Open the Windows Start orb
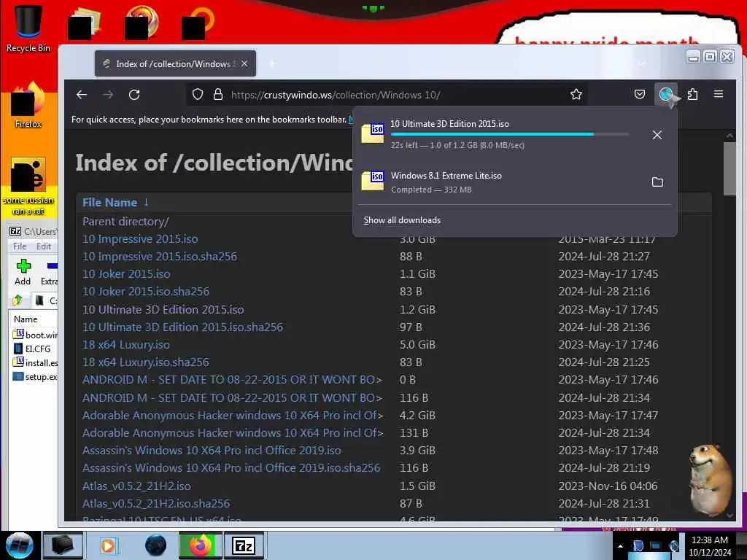The height and width of the screenshot is (560, 747). pyautogui.click(x=19, y=545)
